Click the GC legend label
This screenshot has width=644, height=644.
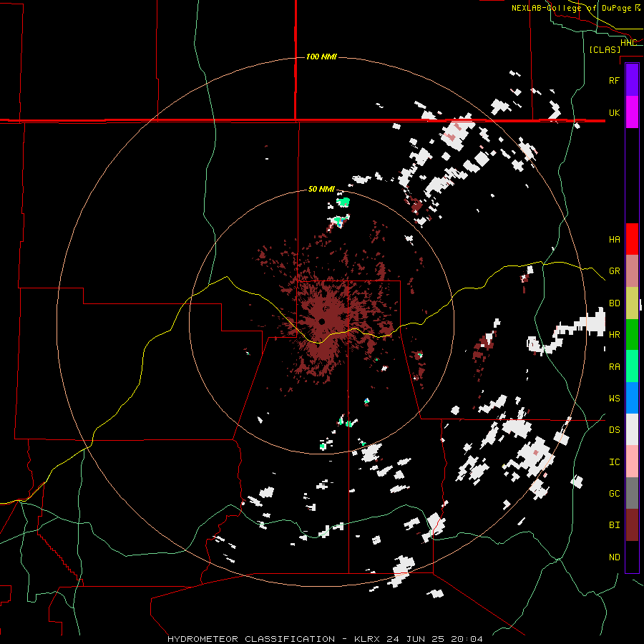coord(615,494)
